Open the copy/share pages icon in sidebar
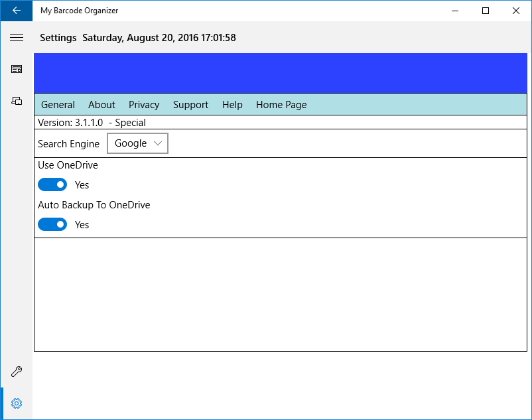The height and width of the screenshot is (420, 532). tap(17, 100)
